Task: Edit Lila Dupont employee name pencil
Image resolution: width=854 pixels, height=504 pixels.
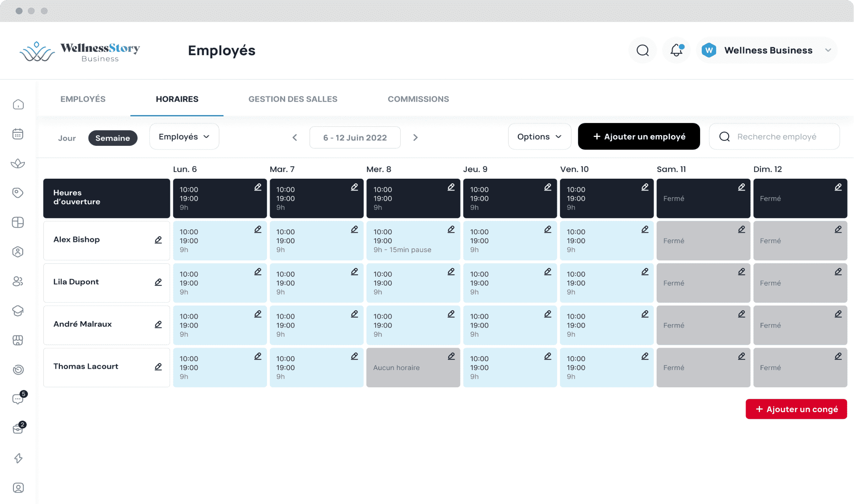Action: coord(158,282)
